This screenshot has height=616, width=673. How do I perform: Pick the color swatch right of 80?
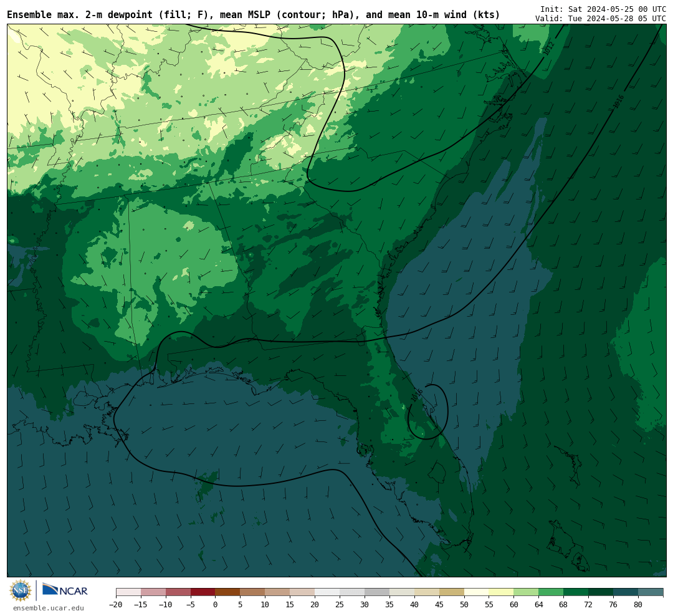click(x=650, y=592)
